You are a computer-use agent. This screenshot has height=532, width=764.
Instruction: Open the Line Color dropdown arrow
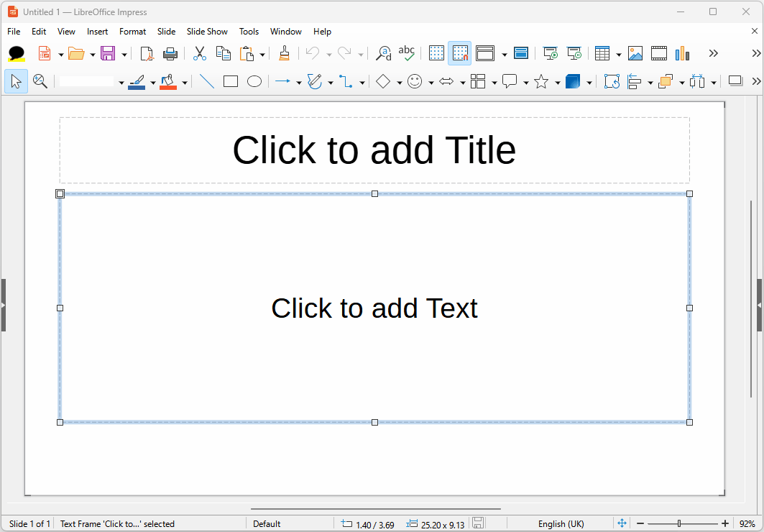point(153,83)
